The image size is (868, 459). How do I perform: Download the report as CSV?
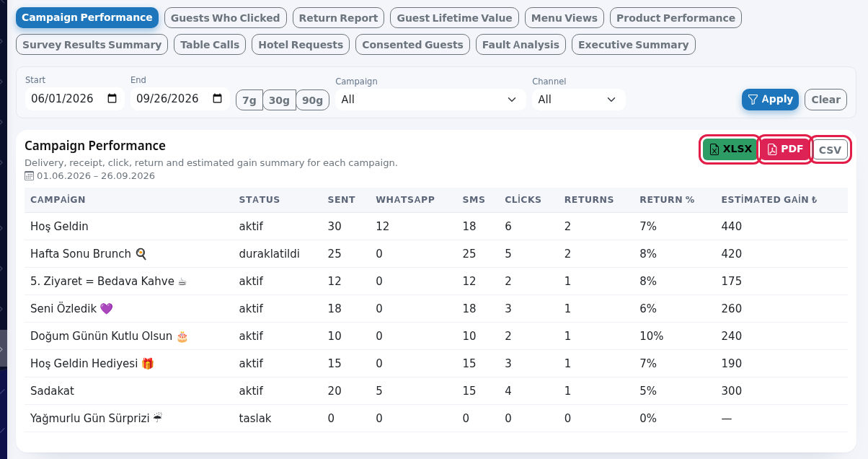[x=831, y=150]
